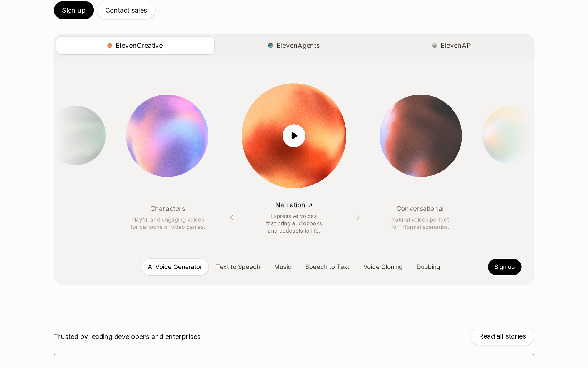Select the Voice Cloning tab
The image size is (588, 368).
tap(383, 267)
